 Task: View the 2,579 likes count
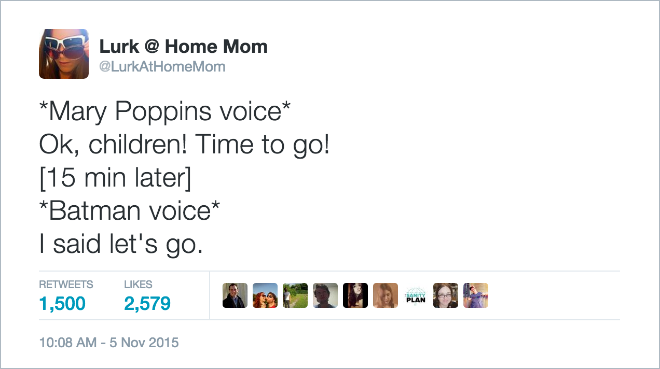pyautogui.click(x=147, y=303)
